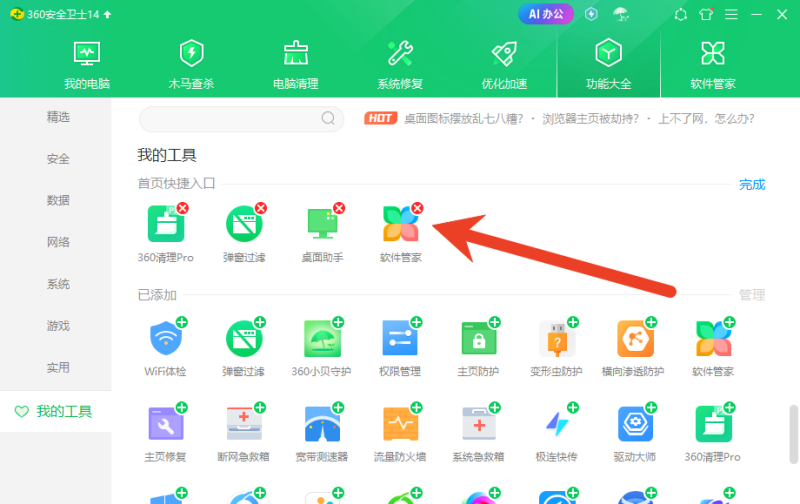The height and width of the screenshot is (504, 800).
Task: Click the tools list vertical scrollbar
Action: (x=793, y=434)
